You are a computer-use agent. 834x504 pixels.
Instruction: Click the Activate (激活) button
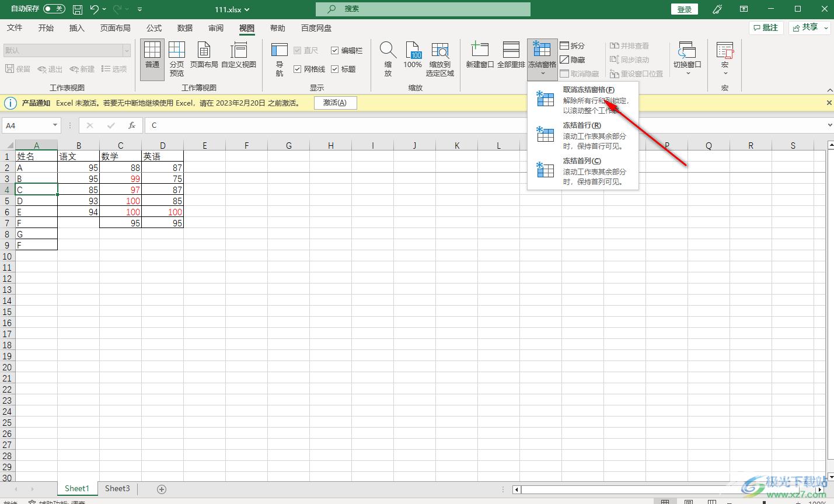335,103
